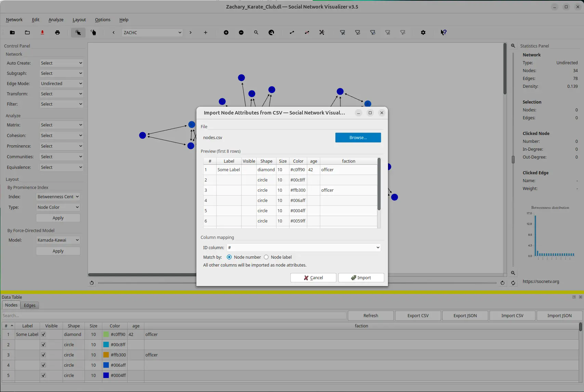The image size is (584, 392).
Task: Click the add edge icon
Action: tap(292, 32)
